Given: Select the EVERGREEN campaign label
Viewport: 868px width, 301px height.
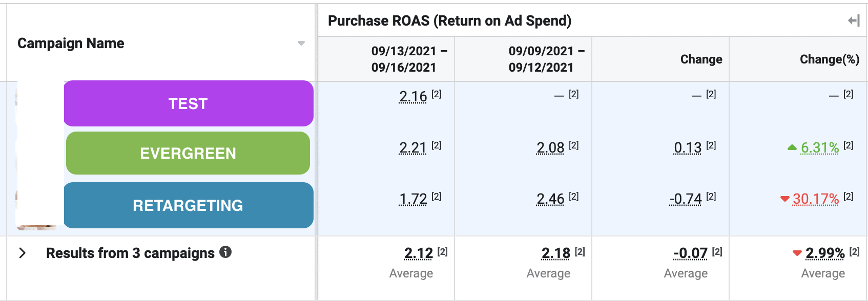Looking at the screenshot, I should coord(188,153).
